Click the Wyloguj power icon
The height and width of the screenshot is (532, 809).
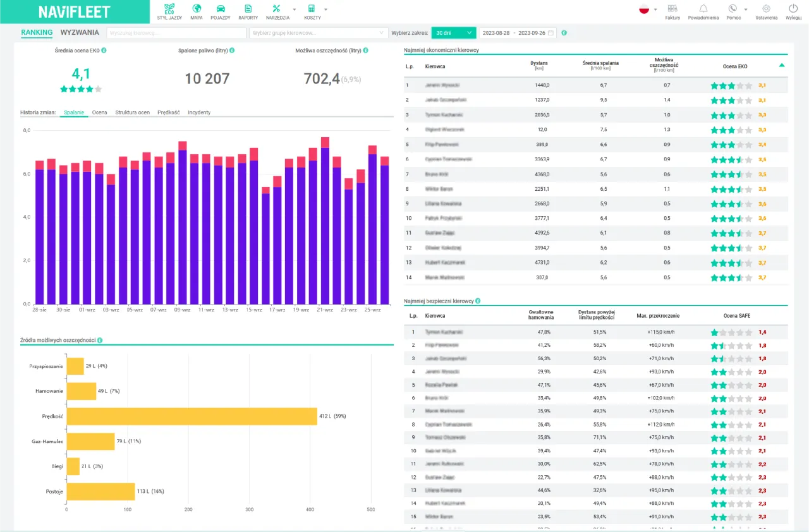pos(793,9)
